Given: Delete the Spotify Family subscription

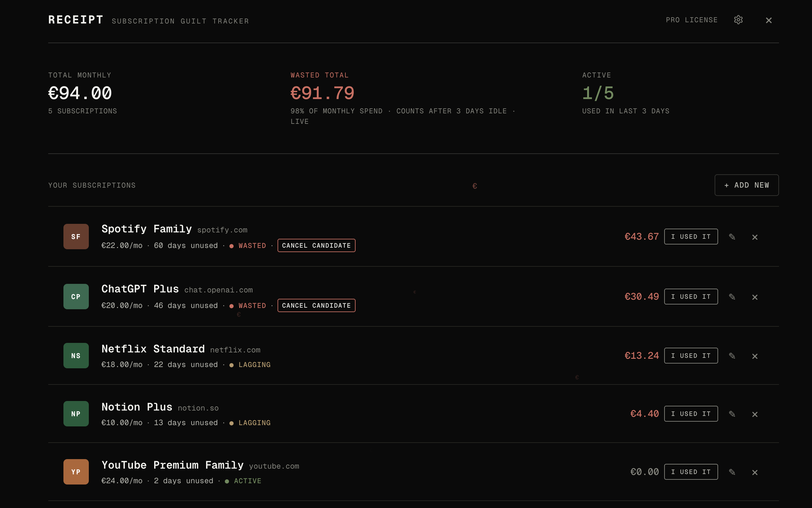Looking at the screenshot, I should click(755, 237).
